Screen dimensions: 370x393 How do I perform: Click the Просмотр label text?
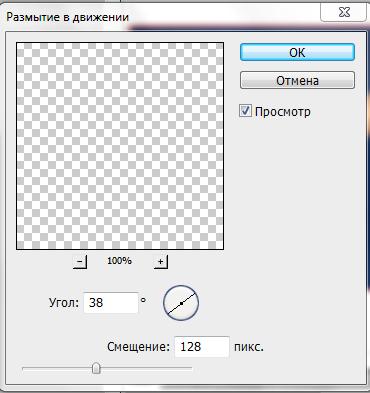pos(283,112)
